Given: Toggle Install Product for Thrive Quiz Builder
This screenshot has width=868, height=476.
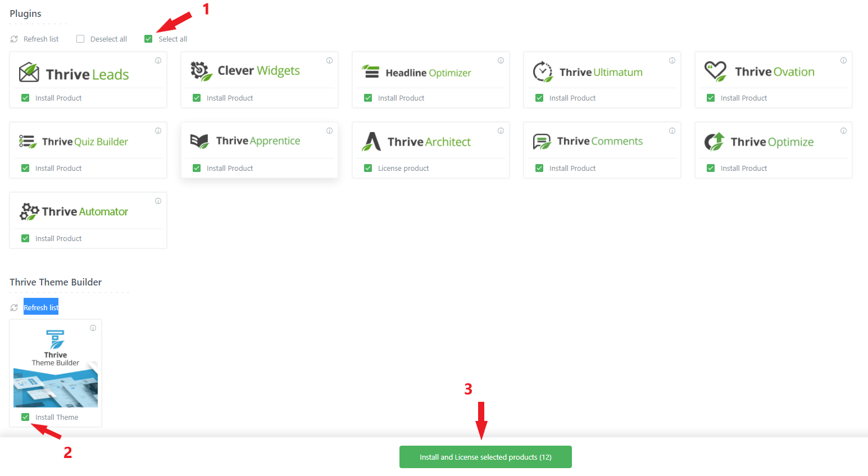Looking at the screenshot, I should [25, 168].
